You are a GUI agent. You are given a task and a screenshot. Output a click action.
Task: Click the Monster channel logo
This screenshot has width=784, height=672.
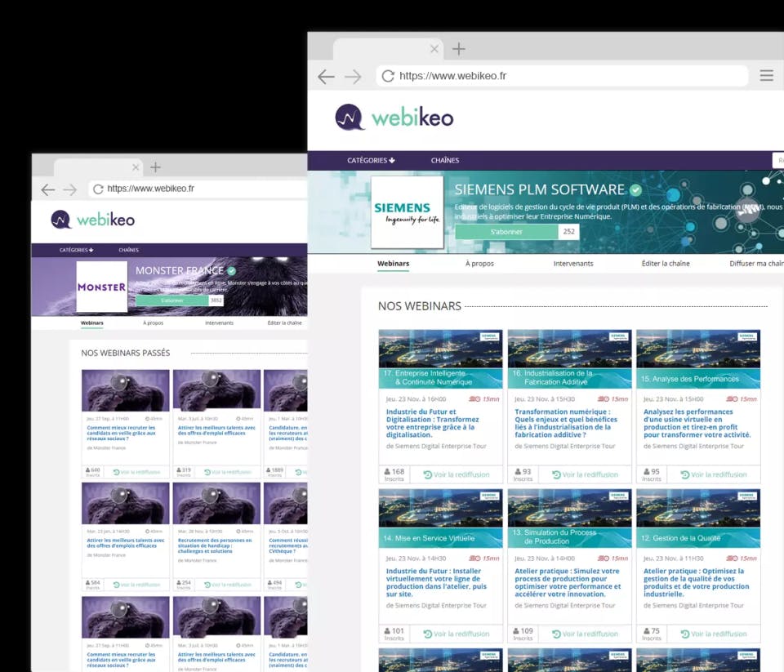(101, 287)
